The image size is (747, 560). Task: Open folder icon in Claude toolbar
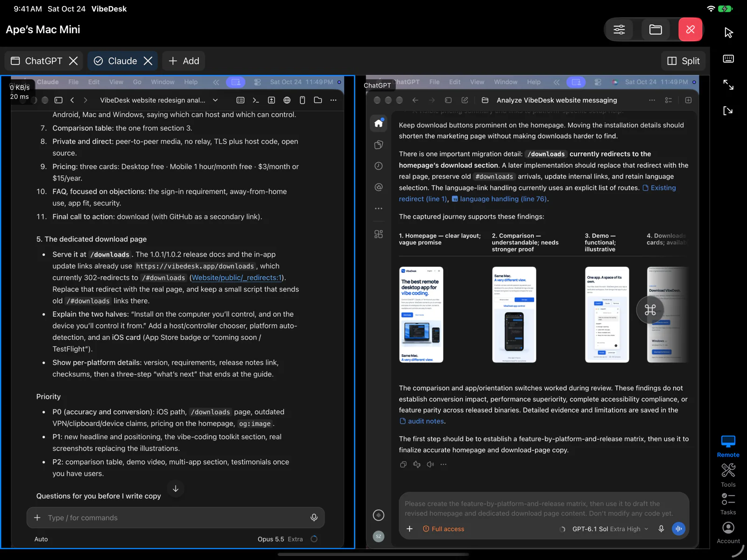[x=318, y=100]
